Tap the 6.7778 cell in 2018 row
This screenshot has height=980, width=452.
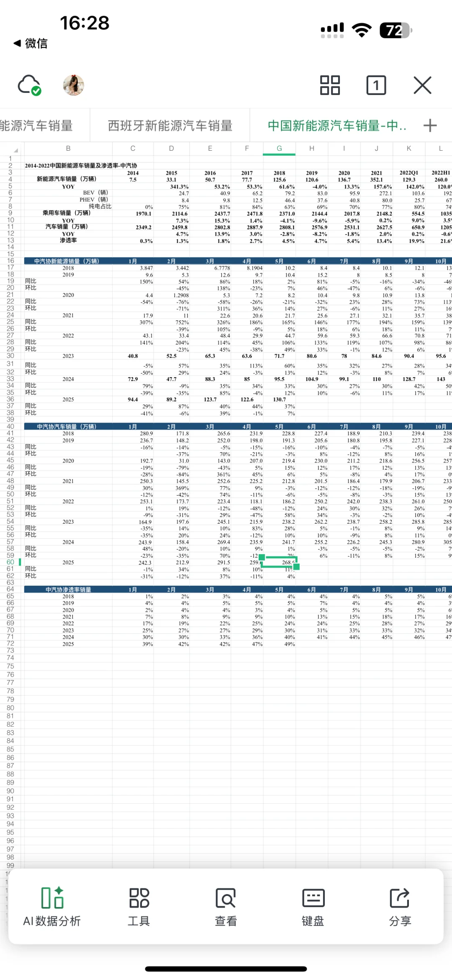click(222, 268)
